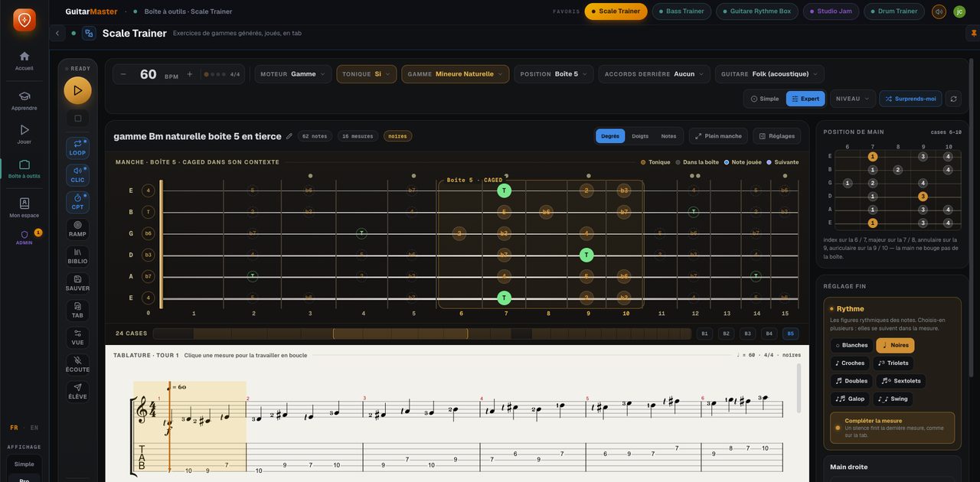Open Jouer section in sidebar

point(24,135)
